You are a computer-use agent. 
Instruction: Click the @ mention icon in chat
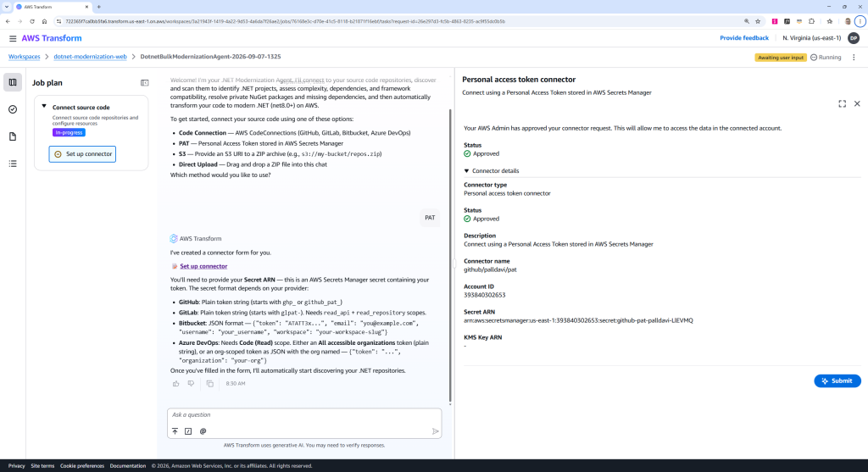pos(203,431)
